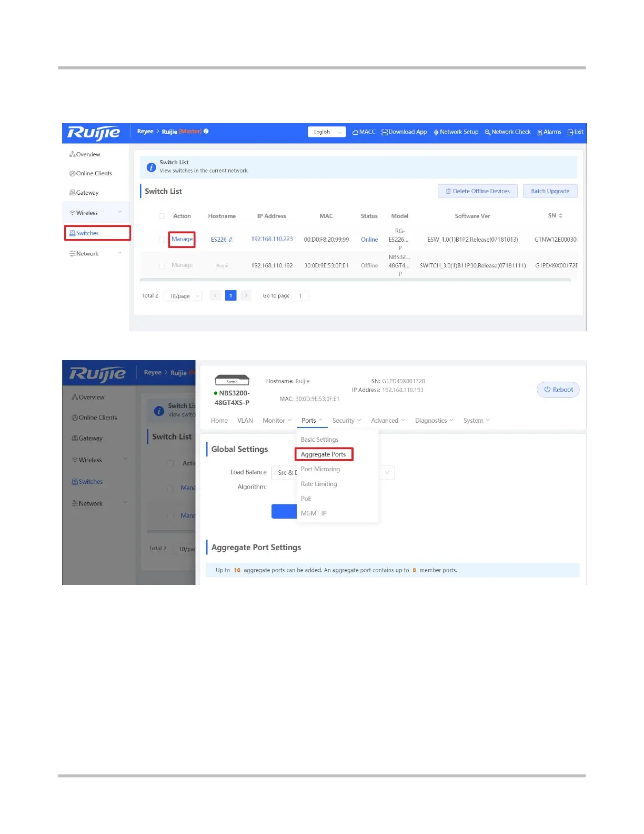Screen dimensions: 644x834
Task: Open the 10/page size dropdown
Action: click(x=183, y=296)
